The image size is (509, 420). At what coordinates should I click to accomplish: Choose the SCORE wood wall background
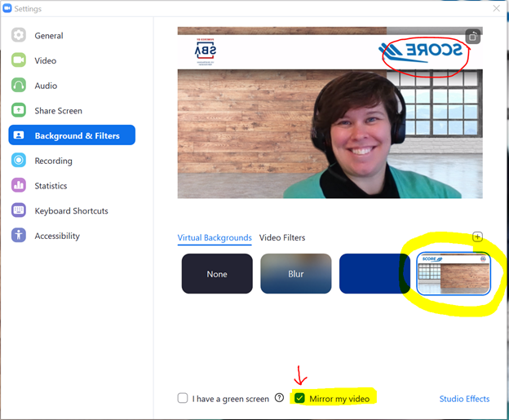pyautogui.click(x=454, y=274)
